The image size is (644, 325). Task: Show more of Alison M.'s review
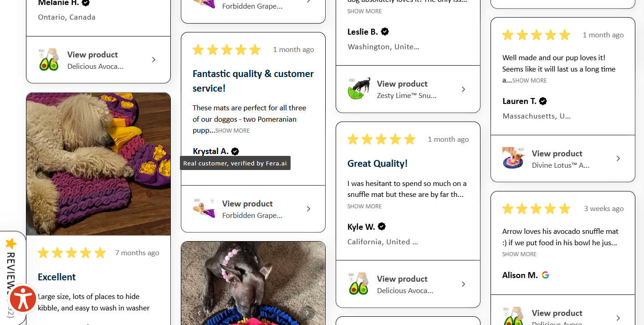pyautogui.click(x=519, y=254)
